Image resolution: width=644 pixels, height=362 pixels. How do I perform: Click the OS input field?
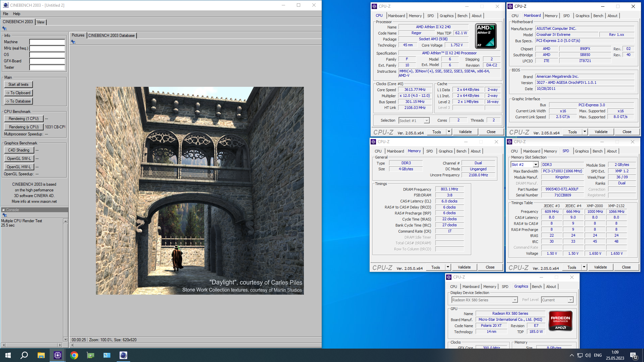pyautogui.click(x=47, y=55)
